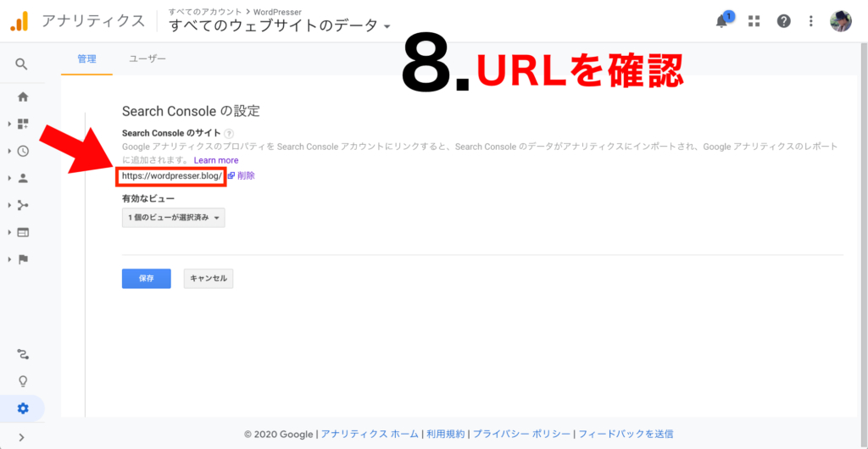868x449 pixels.
Task: Open プライバシー ポリシー footer link
Action: (522, 434)
